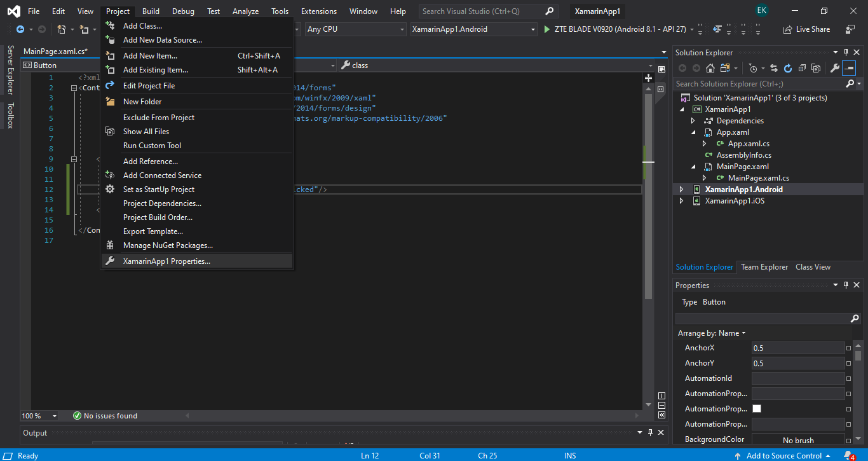This screenshot has width=868, height=461.
Task: Click New Folder in Project menu
Action: tap(197, 102)
